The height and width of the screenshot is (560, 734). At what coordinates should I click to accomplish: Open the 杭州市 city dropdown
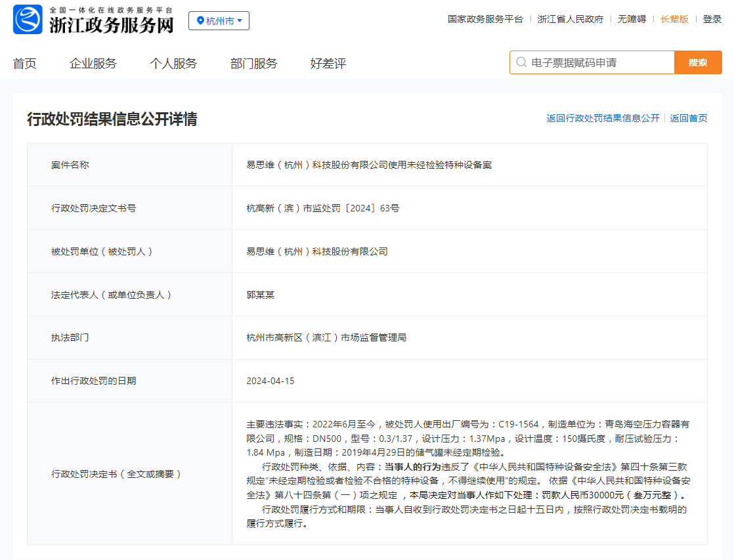coord(219,21)
